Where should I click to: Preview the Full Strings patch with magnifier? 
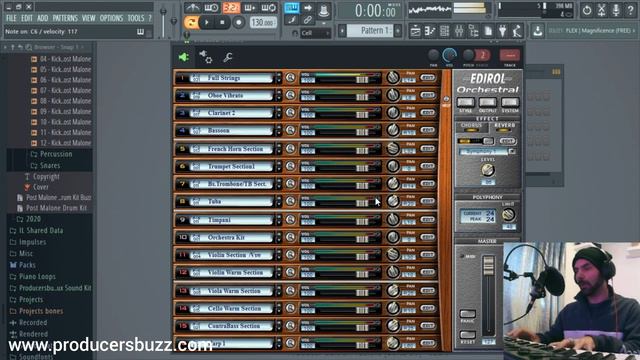click(x=290, y=78)
